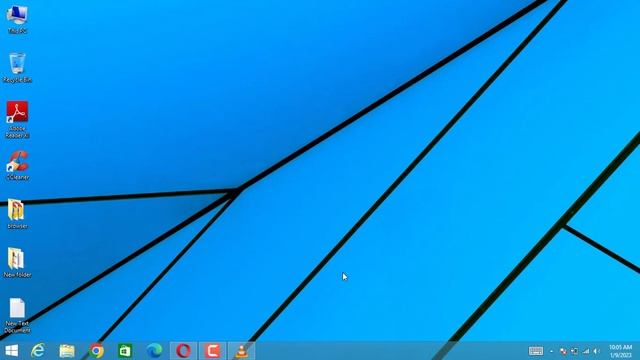Image resolution: width=640 pixels, height=360 pixels.
Task: Open File Explorer from taskbar
Action: 67,351
